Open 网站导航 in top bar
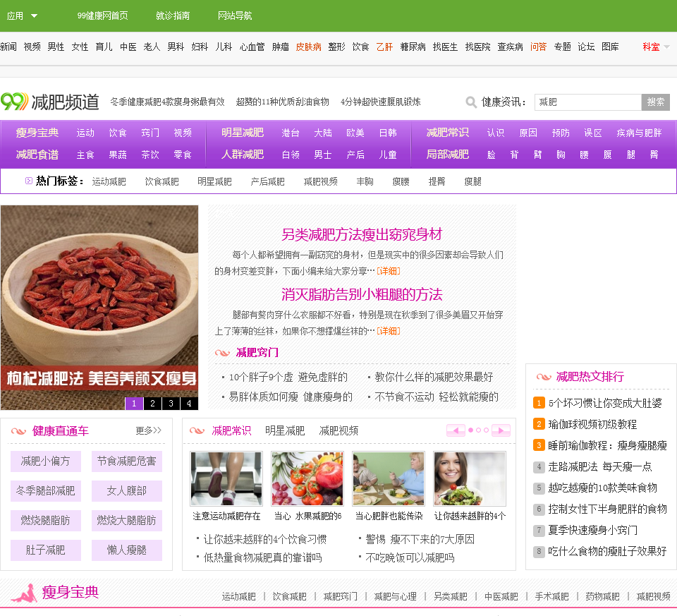Viewport: 677px width, 616px height. click(235, 16)
